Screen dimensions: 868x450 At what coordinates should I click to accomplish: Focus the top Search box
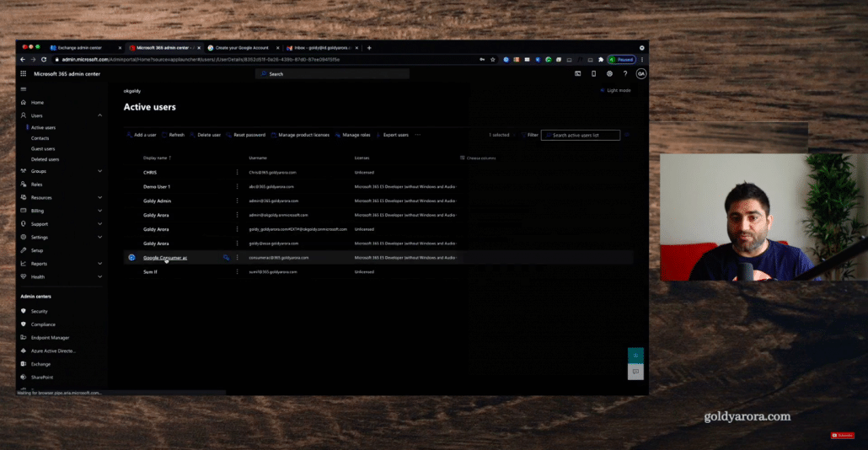pos(332,73)
